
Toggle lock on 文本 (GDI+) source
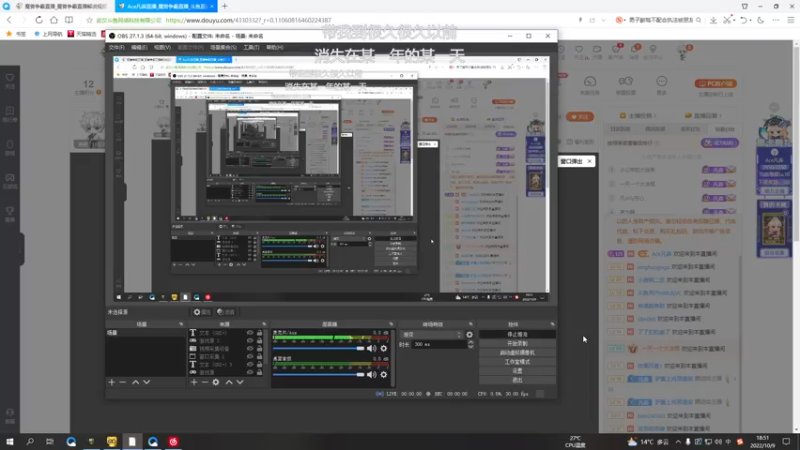pyautogui.click(x=259, y=333)
